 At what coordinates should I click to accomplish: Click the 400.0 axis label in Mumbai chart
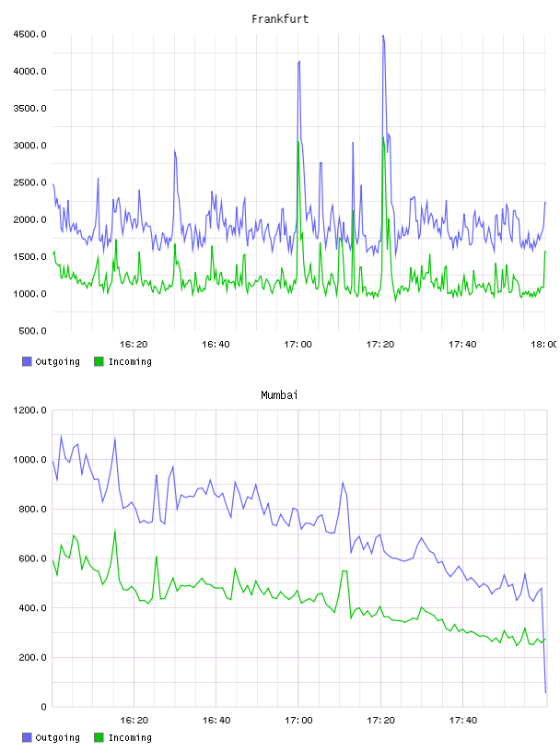point(32,608)
